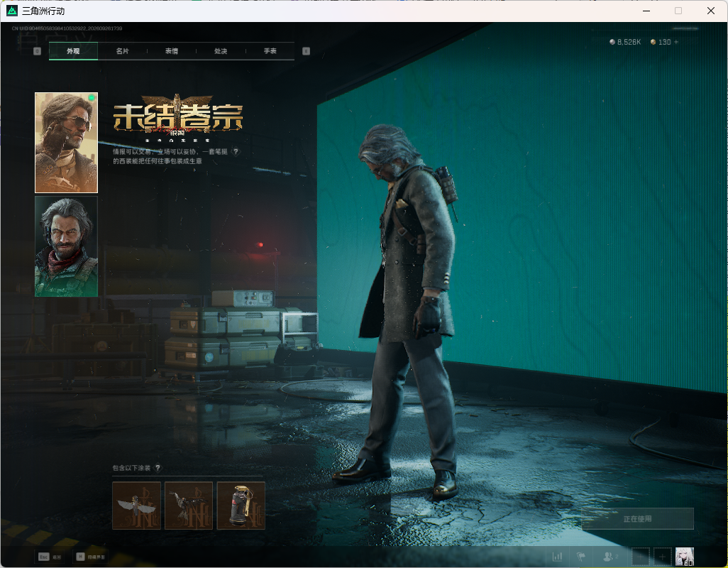Open the 表情 tab
728x568 pixels.
(172, 51)
